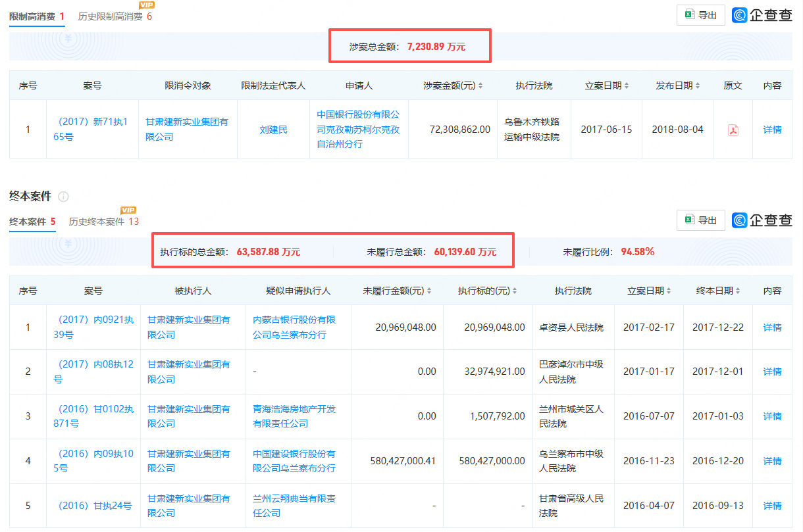Screen dimensions: 803x532
Task: Open the PDF original document icon
Action: coord(733,130)
